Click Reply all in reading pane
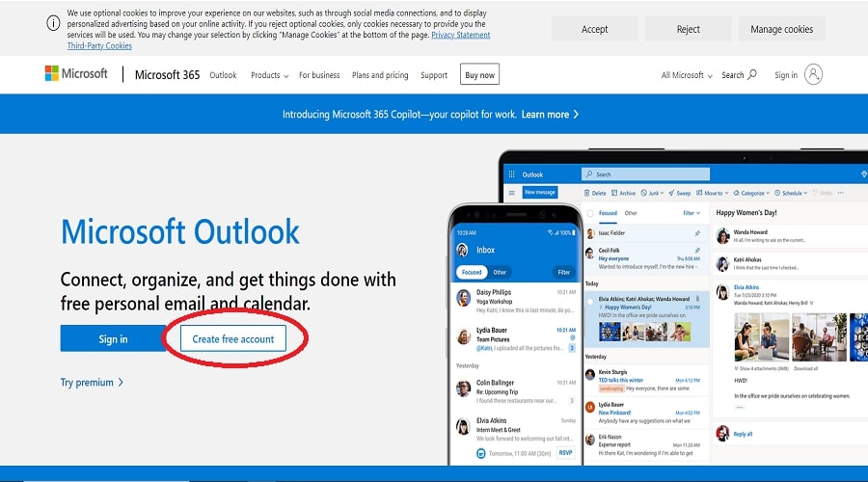The width and height of the screenshot is (868, 482). [x=743, y=435]
